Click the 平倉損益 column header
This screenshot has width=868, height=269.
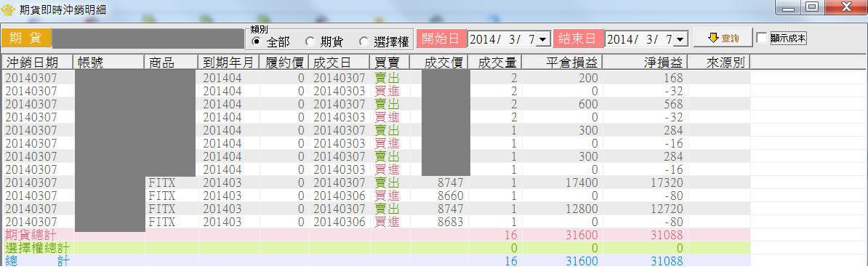561,62
